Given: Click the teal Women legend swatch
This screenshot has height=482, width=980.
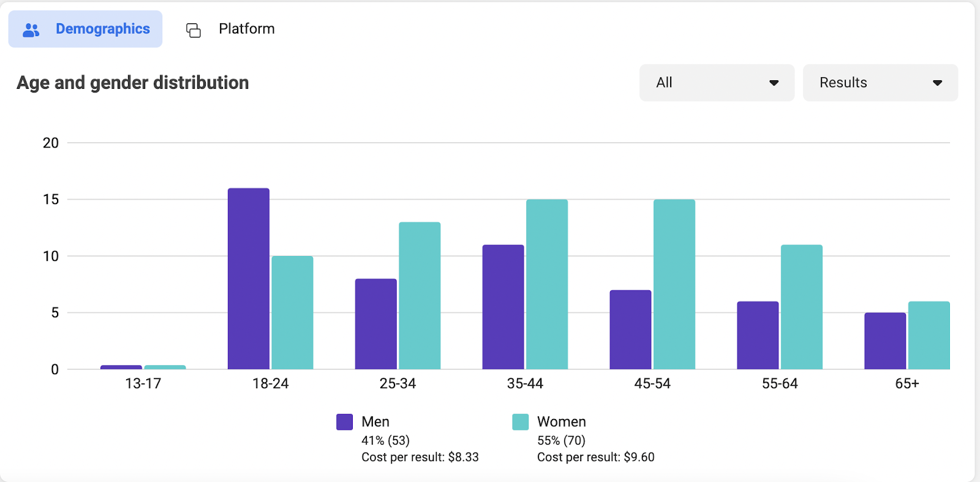Looking at the screenshot, I should point(521,422).
